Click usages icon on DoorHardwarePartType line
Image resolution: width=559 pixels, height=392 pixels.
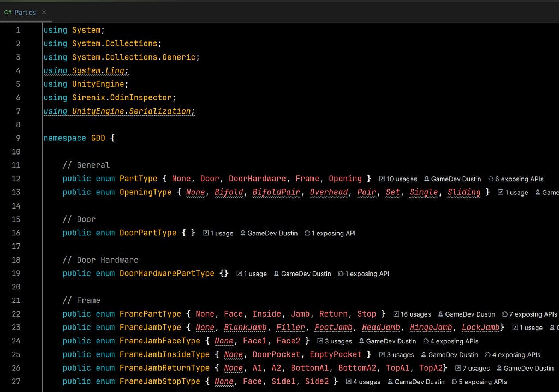click(x=239, y=274)
